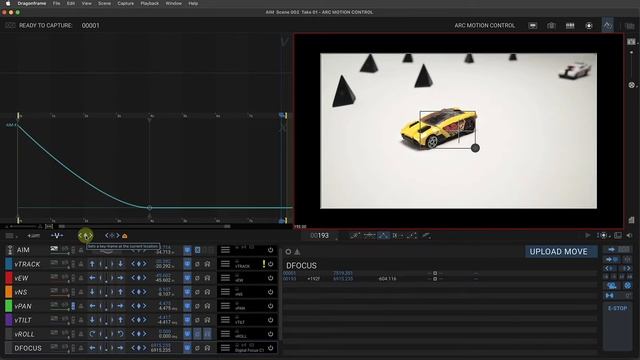This screenshot has height=360, width=640.
Task: Open the Dragonframe application menu
Action: [32, 3]
